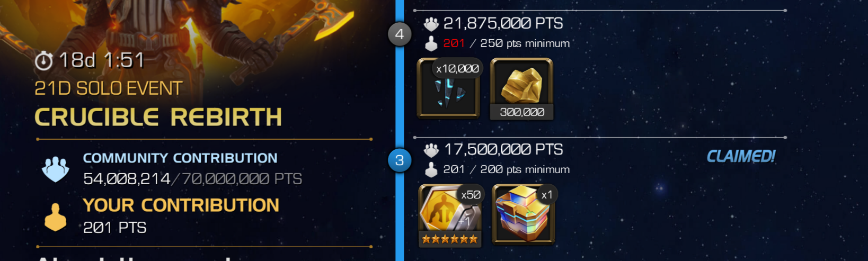Screen dimensions: 868x261
Task: Tap the YOUR CONTRIBUTION heading
Action: click(x=181, y=205)
